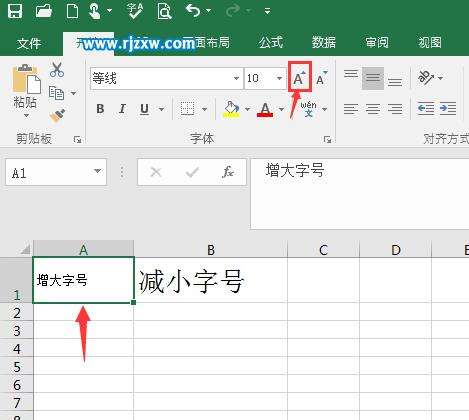Apply the yellow Fill Color
Image resolution: width=469 pixels, height=420 pixels.
232,109
